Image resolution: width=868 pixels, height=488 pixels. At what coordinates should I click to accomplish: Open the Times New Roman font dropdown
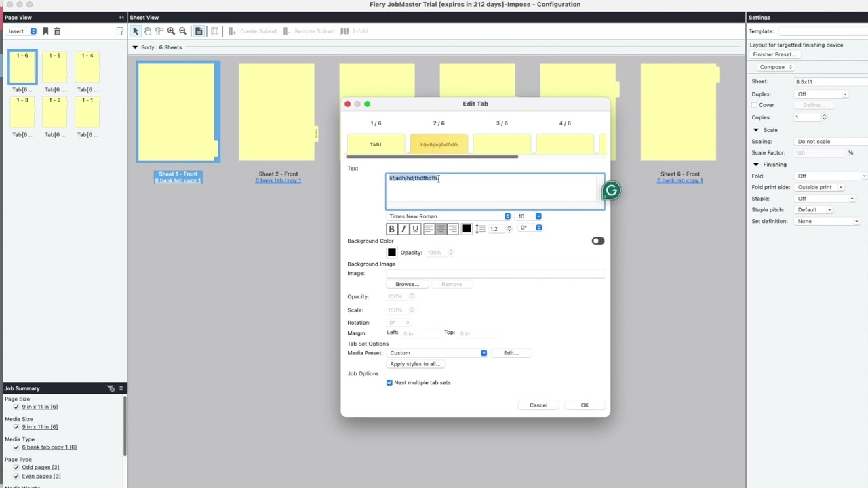point(448,216)
